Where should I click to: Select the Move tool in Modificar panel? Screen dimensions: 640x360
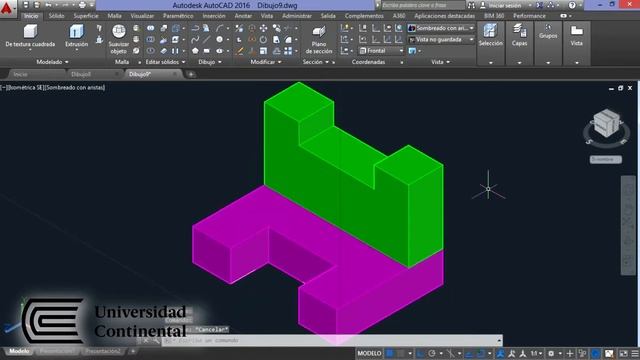(x=264, y=28)
